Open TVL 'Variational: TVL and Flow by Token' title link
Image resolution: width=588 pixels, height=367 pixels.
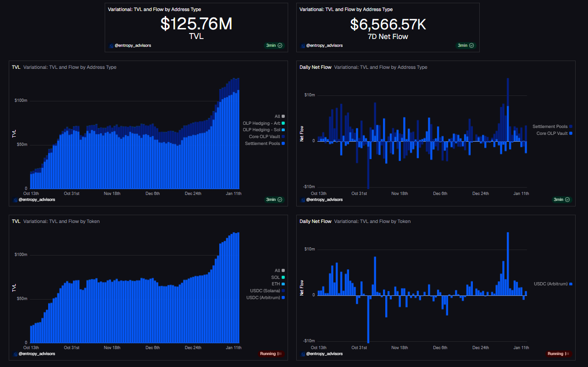point(61,222)
